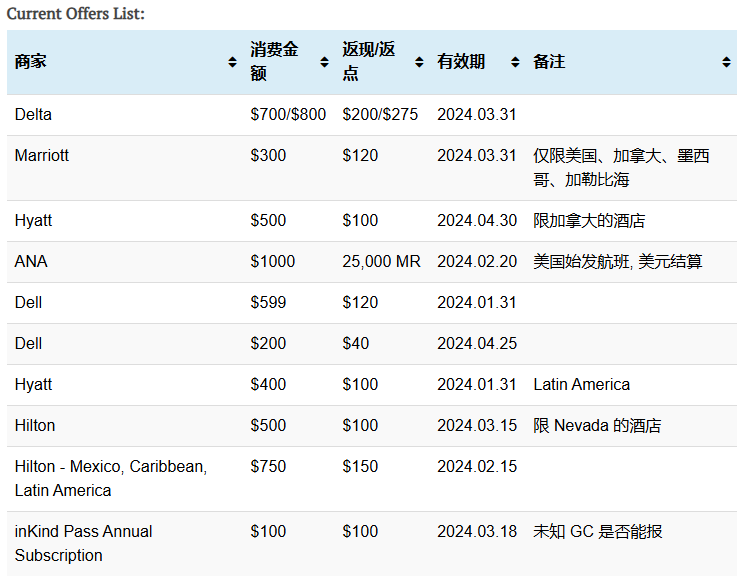Click the 消费金额 header label
Screen dimensions: 745x583
coord(274,62)
